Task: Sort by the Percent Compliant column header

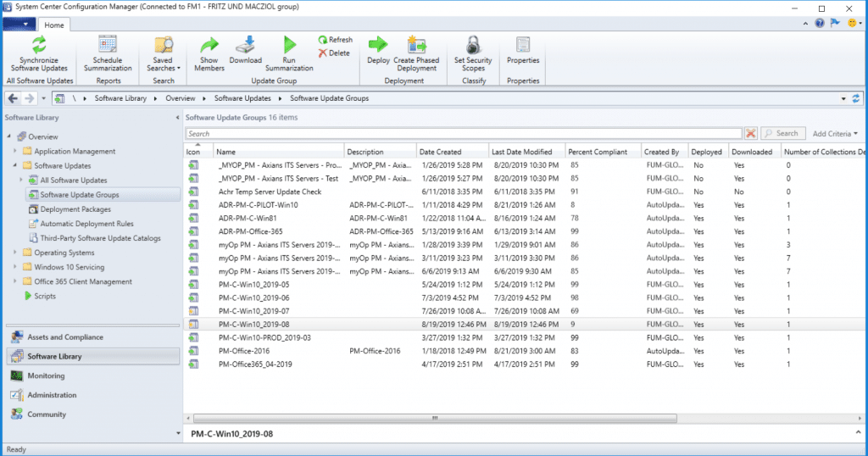Action: (598, 152)
